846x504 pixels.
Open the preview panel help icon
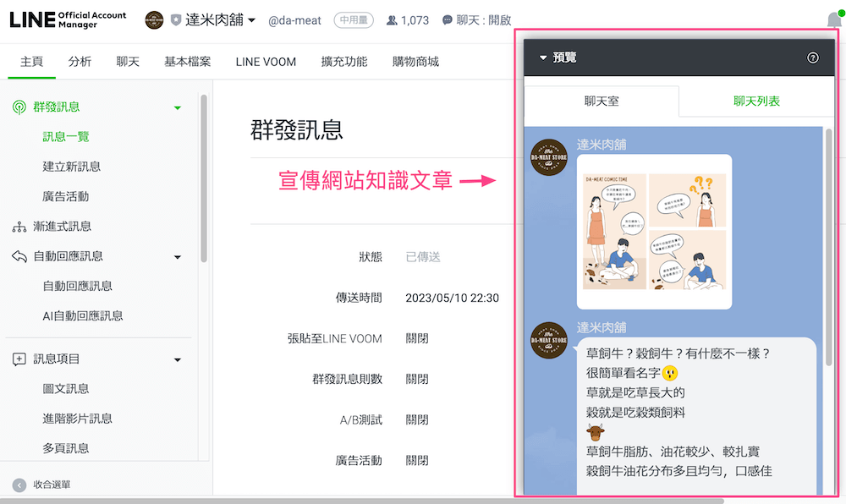[812, 58]
